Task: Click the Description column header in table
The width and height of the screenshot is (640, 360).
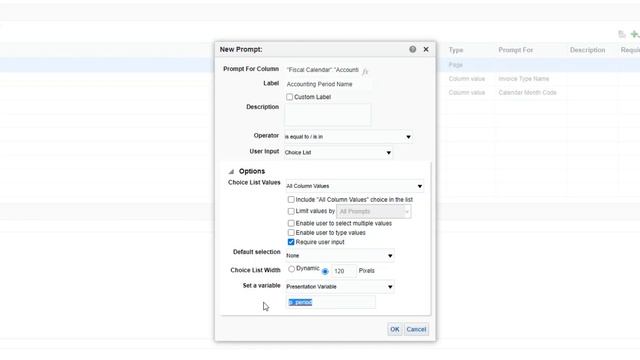Action: click(587, 50)
